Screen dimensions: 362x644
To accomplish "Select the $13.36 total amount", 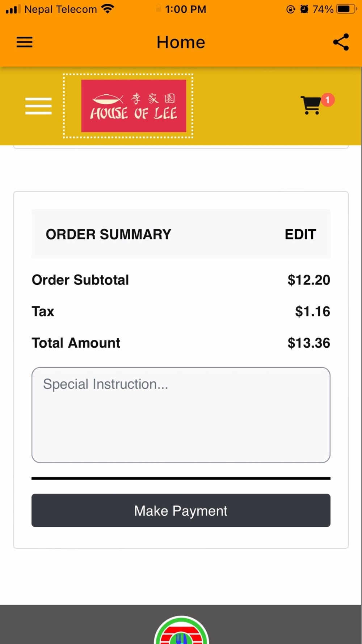I will (308, 343).
